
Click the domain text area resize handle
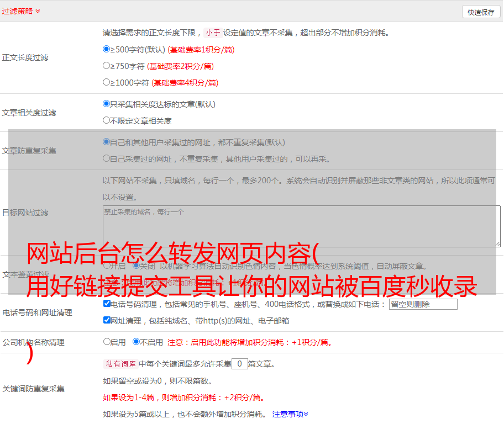click(497, 243)
